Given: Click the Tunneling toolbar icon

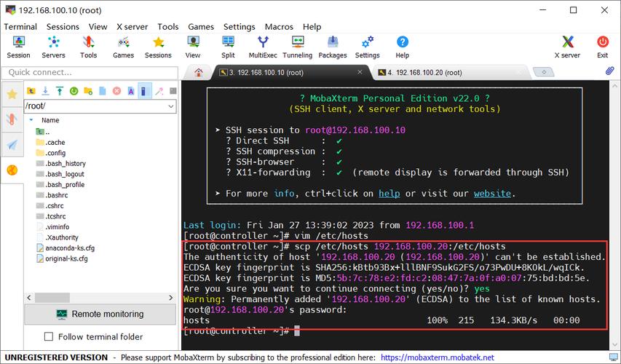Looking at the screenshot, I should (297, 47).
